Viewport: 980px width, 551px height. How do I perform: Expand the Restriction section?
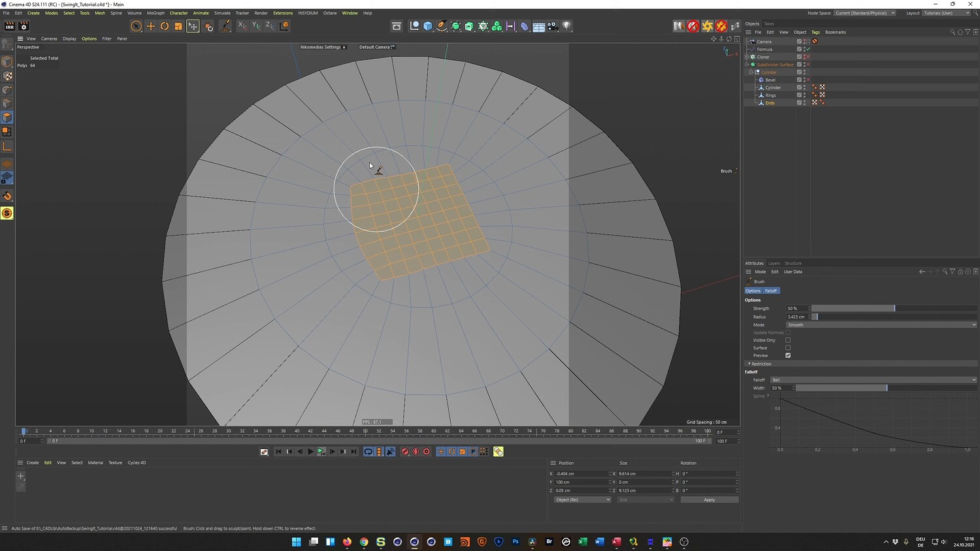(760, 364)
